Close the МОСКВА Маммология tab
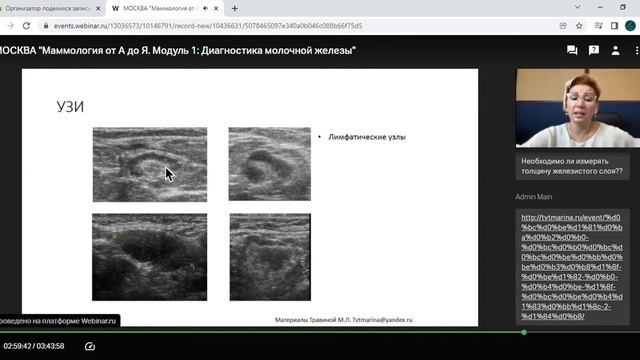The image size is (640, 360). pos(216,8)
